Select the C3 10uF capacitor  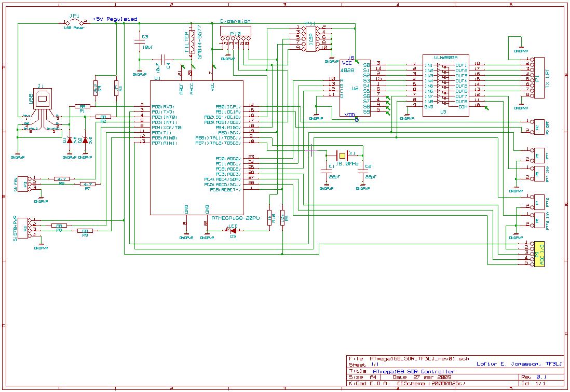pyautogui.click(x=139, y=42)
